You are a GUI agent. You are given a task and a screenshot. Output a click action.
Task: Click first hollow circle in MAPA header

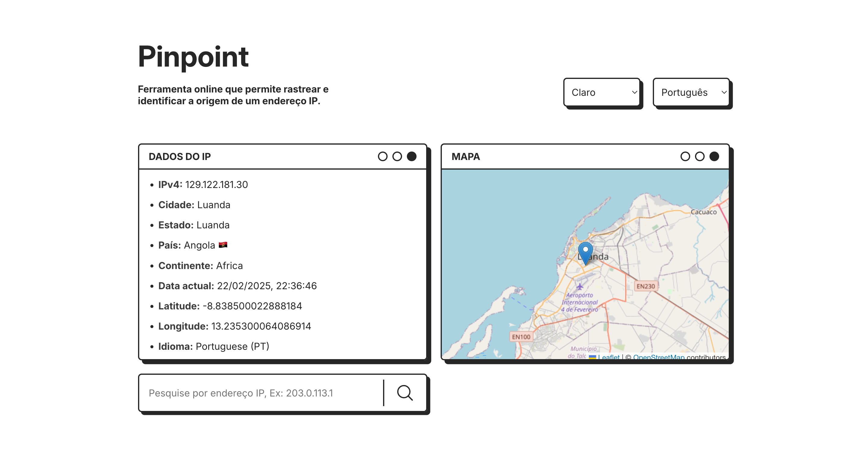pyautogui.click(x=685, y=156)
